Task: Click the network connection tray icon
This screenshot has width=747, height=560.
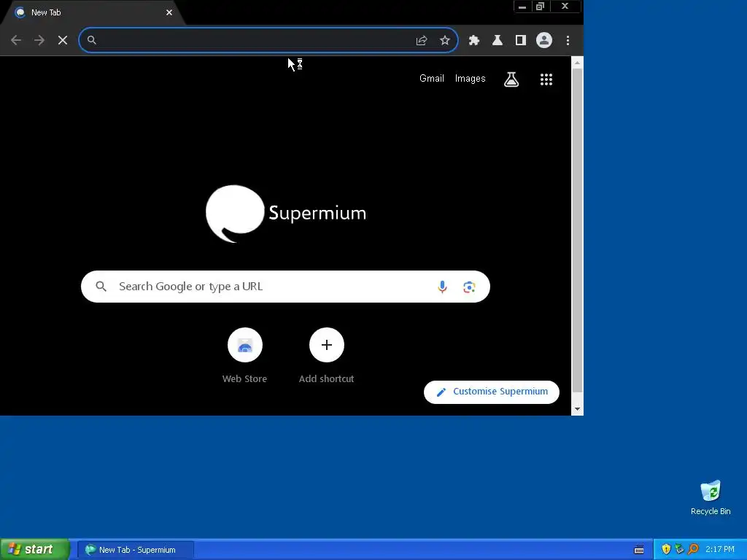Action: [679, 550]
